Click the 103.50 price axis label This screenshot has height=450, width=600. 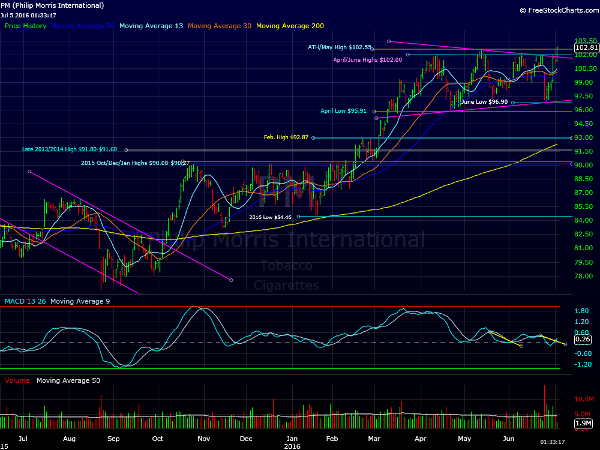585,41
